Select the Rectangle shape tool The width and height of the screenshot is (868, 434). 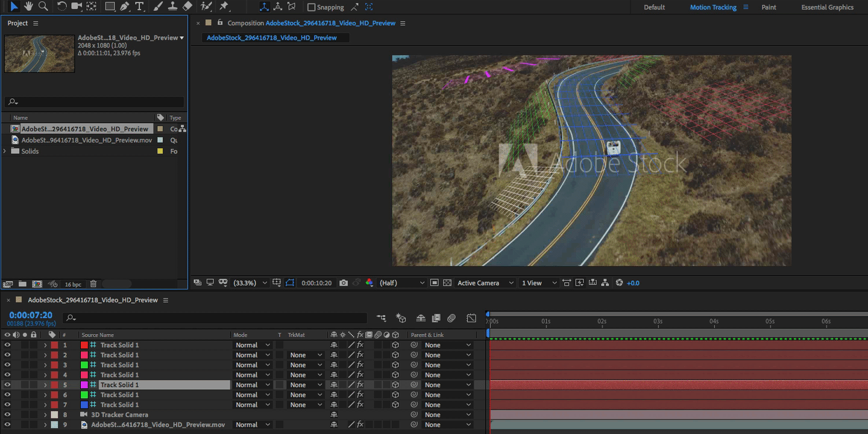click(110, 6)
